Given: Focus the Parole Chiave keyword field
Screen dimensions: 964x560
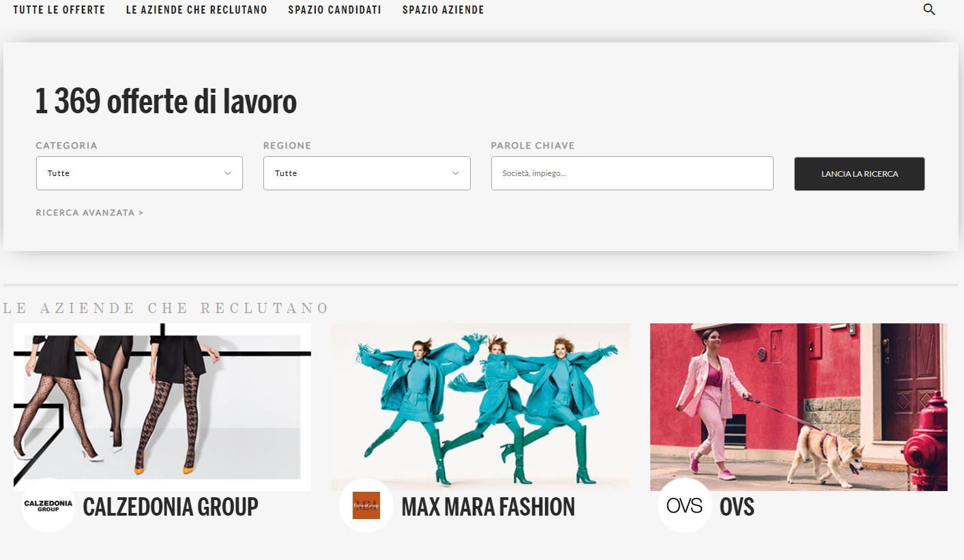Looking at the screenshot, I should (x=632, y=173).
